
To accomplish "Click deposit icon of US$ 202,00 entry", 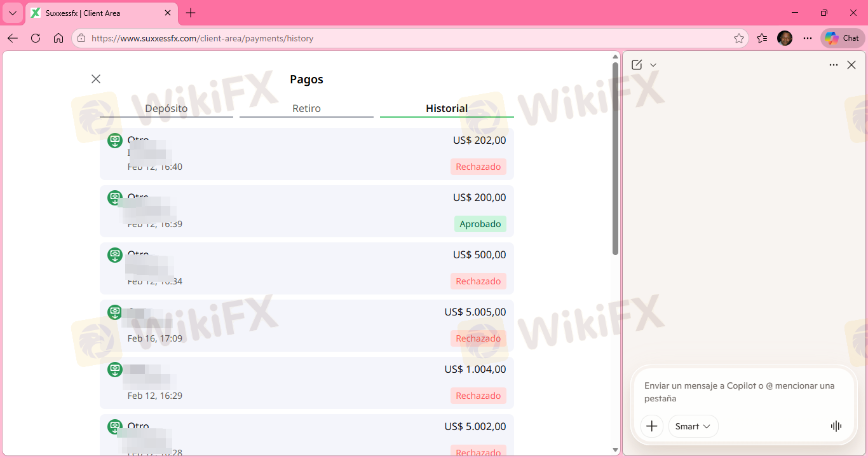I will coord(115,141).
